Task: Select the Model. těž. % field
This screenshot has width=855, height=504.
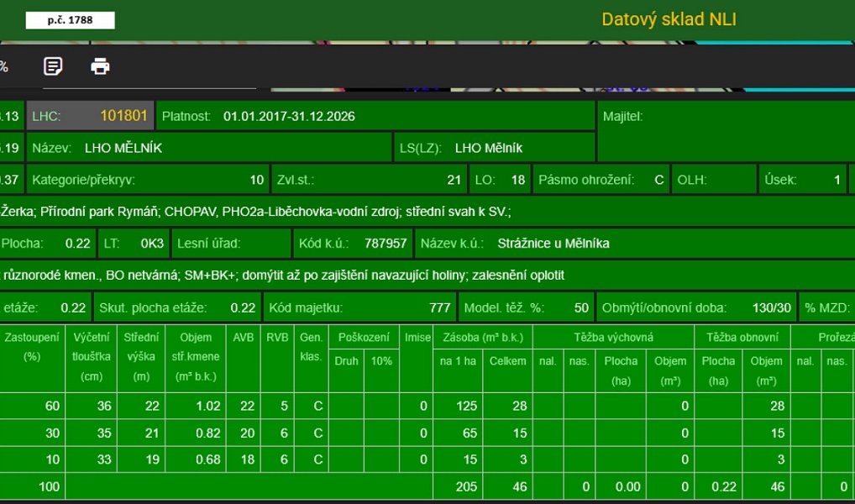Action: coord(527,307)
